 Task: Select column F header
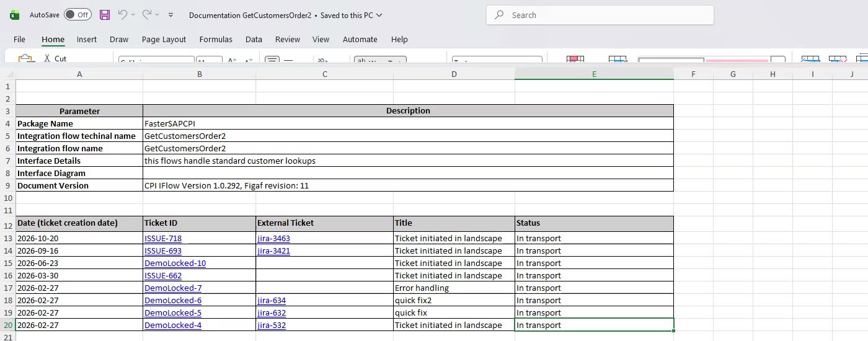click(693, 74)
